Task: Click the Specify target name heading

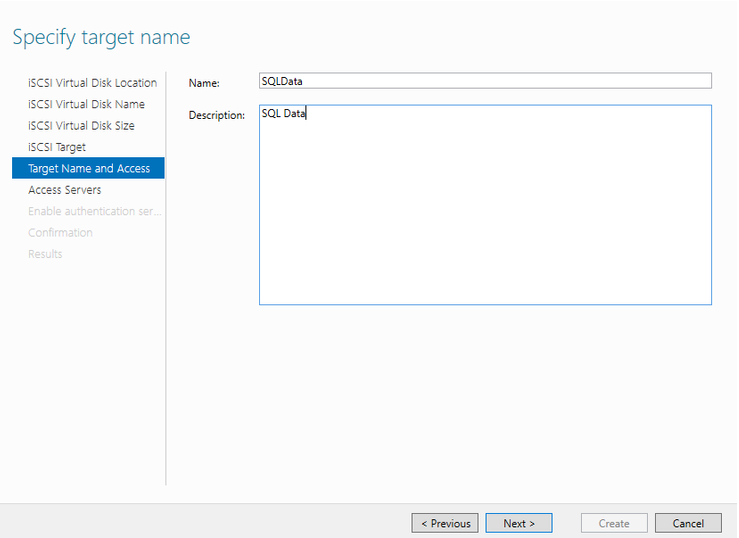Action: coord(101,38)
